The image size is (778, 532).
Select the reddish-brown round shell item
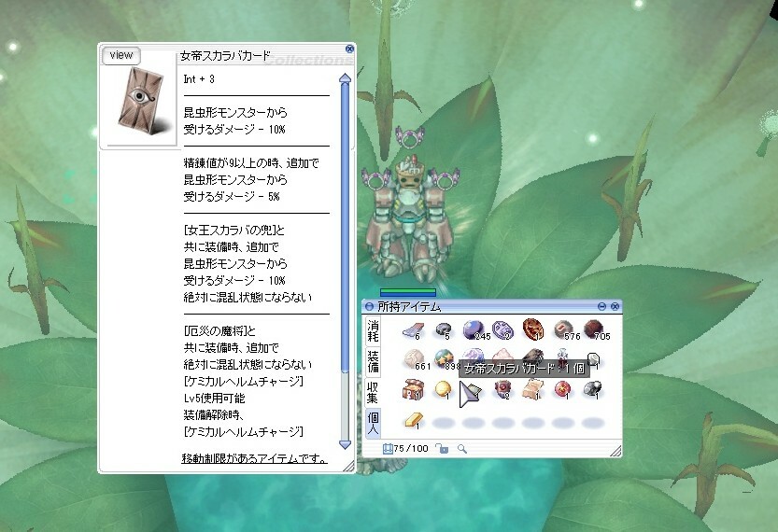tap(533, 329)
